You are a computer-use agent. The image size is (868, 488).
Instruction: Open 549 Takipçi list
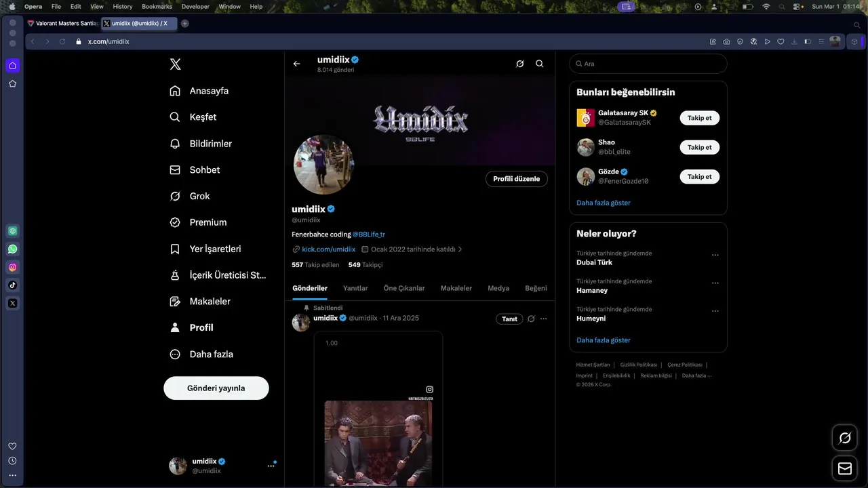pyautogui.click(x=366, y=265)
